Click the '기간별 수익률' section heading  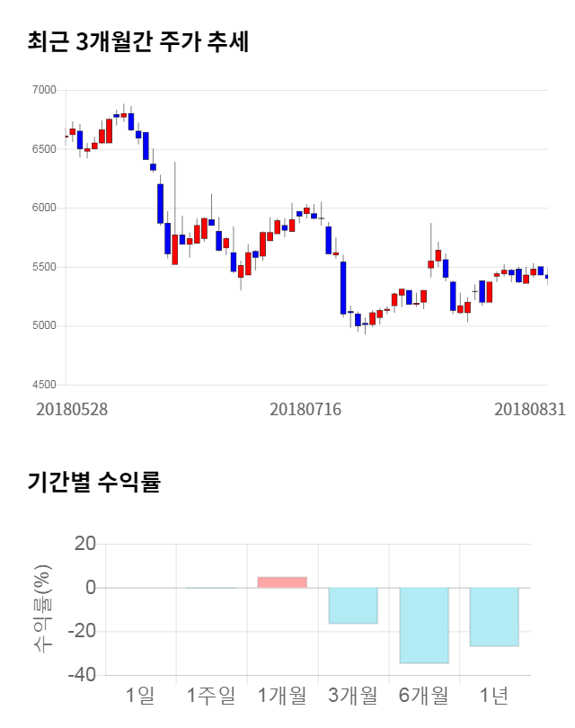coord(93,482)
